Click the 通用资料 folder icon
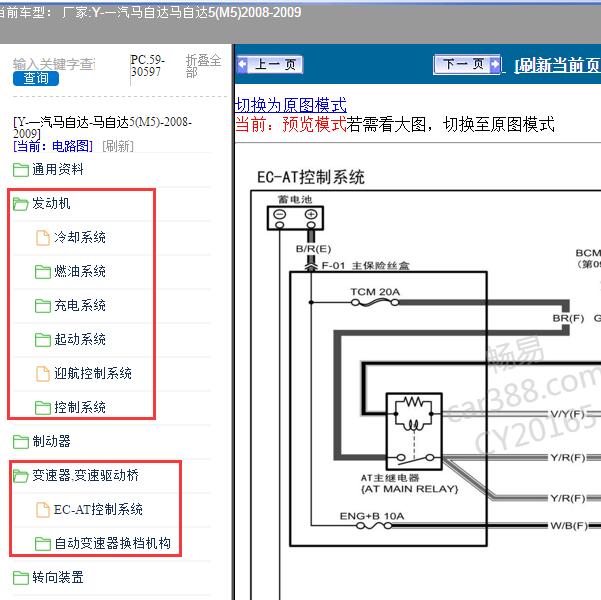The width and height of the screenshot is (601, 600). [x=21, y=170]
